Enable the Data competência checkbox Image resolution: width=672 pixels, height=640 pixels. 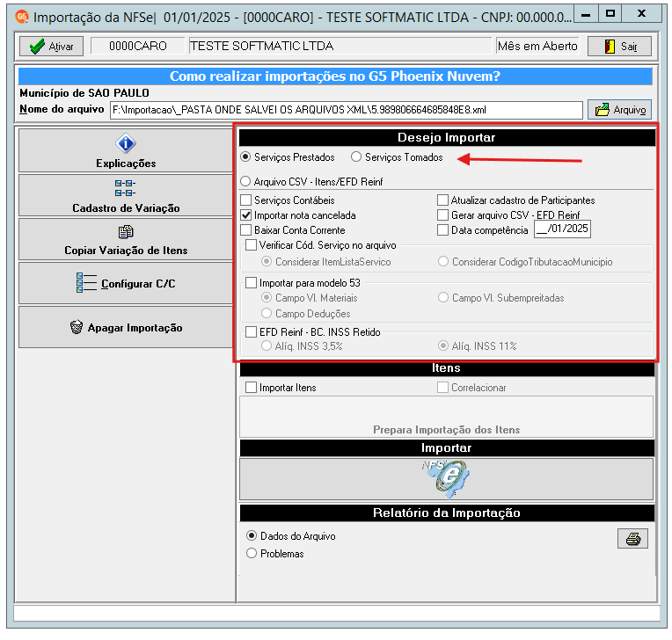(442, 230)
